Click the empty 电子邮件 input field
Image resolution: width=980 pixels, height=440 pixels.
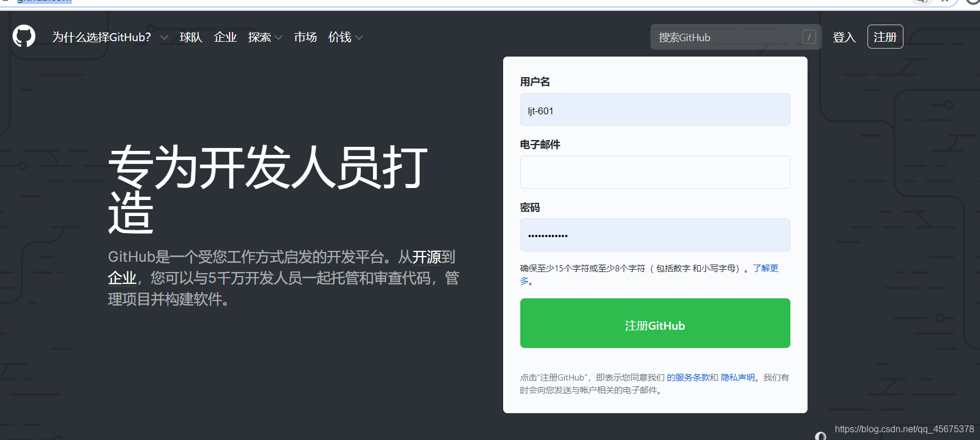[655, 172]
